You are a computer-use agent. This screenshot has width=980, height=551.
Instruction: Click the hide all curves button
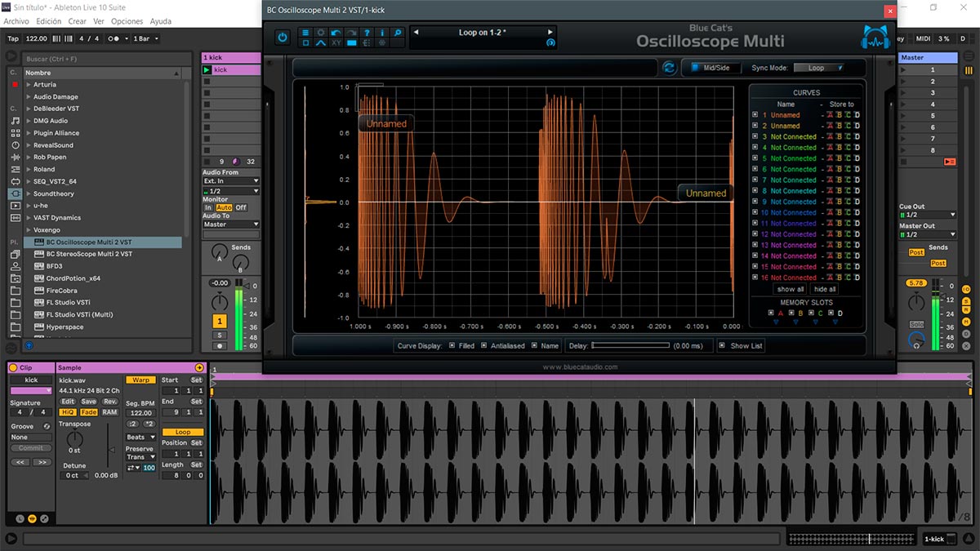[825, 289]
